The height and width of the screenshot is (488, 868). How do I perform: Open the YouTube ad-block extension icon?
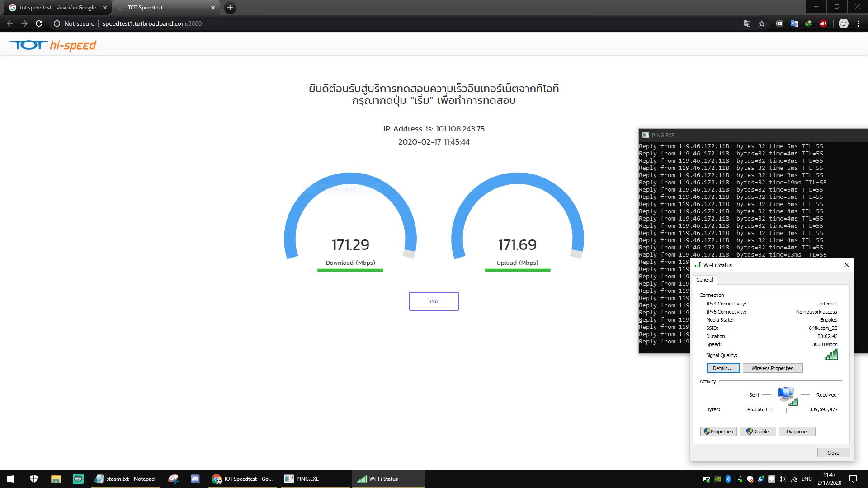pos(780,23)
